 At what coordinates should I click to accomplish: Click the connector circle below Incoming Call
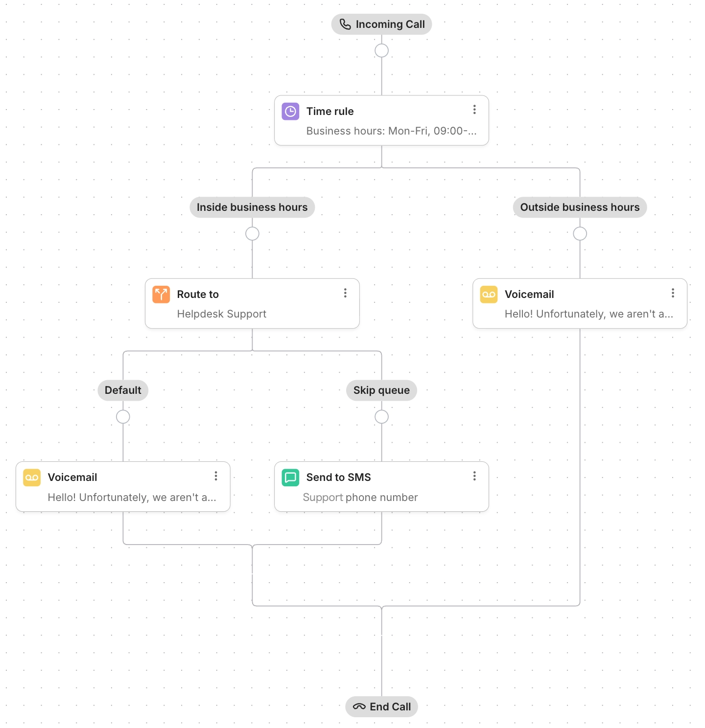click(x=381, y=50)
